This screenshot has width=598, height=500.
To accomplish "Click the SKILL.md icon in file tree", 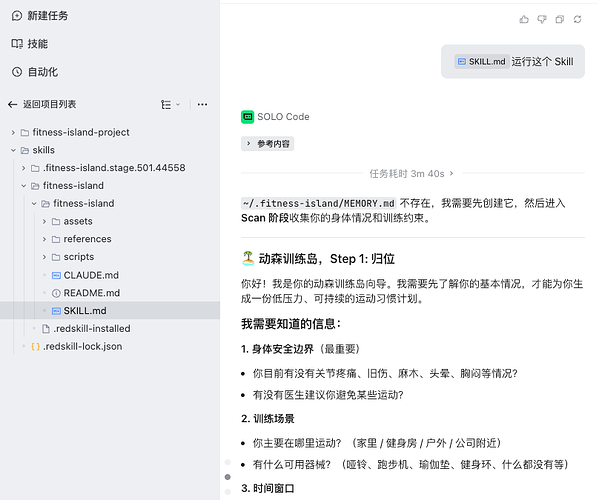I will point(56,311).
